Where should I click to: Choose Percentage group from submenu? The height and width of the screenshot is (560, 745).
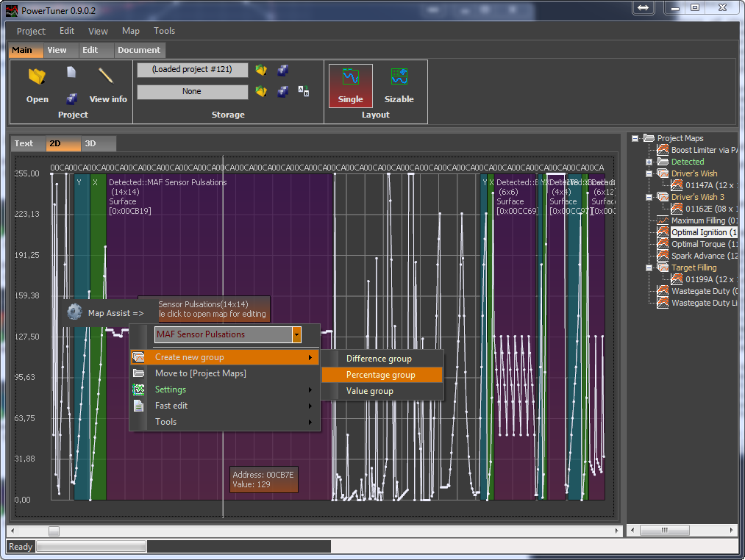coord(382,375)
